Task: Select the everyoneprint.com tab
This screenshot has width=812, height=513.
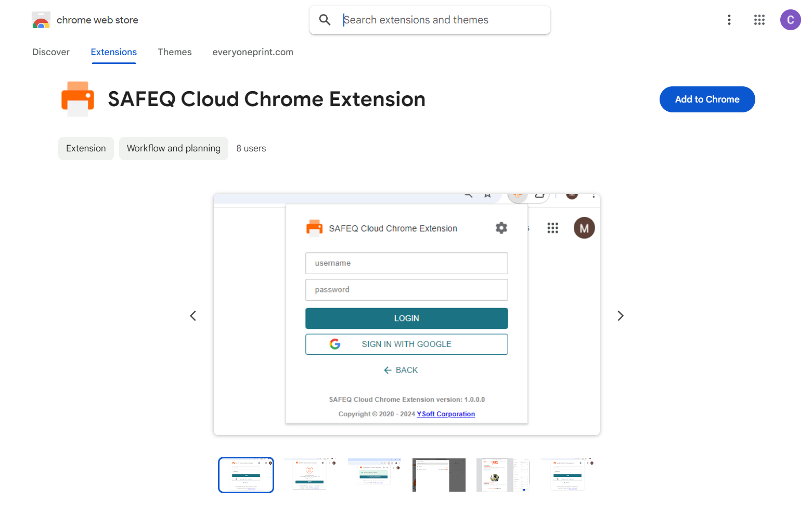Action: (253, 52)
